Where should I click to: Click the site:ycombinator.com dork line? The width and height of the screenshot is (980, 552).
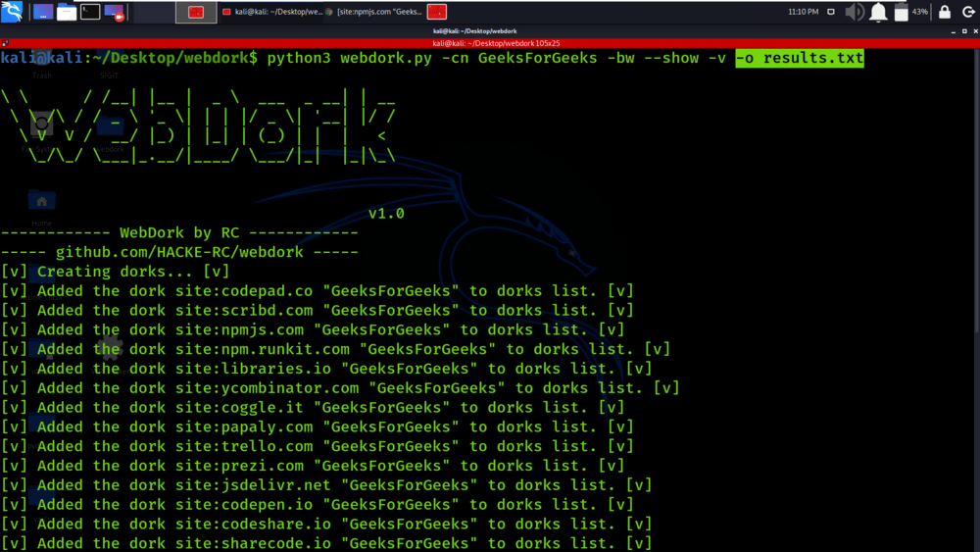(340, 387)
